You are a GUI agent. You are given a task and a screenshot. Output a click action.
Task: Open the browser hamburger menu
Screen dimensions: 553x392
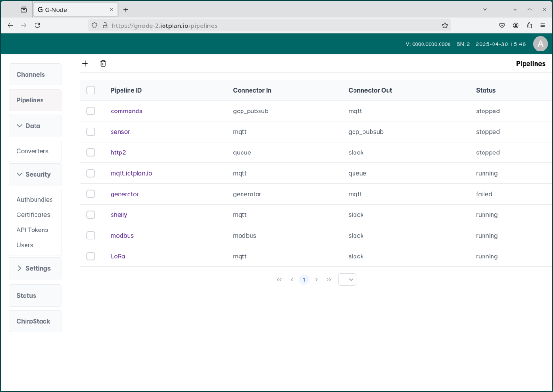coord(543,26)
